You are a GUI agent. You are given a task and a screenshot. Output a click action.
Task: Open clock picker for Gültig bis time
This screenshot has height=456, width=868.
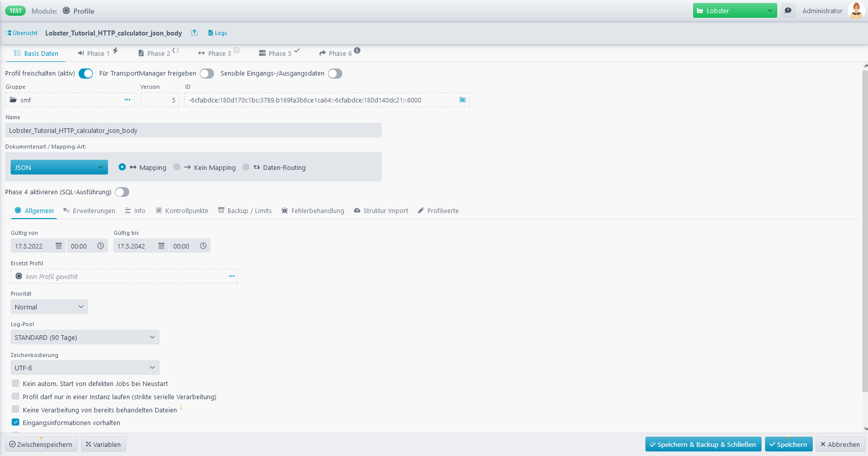pos(203,246)
